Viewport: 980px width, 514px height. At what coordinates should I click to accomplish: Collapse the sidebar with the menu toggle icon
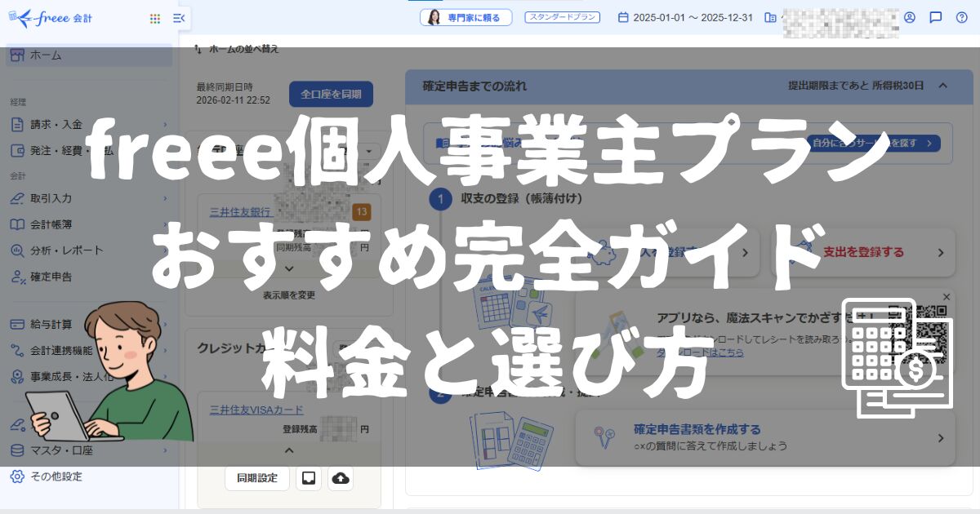(x=179, y=18)
